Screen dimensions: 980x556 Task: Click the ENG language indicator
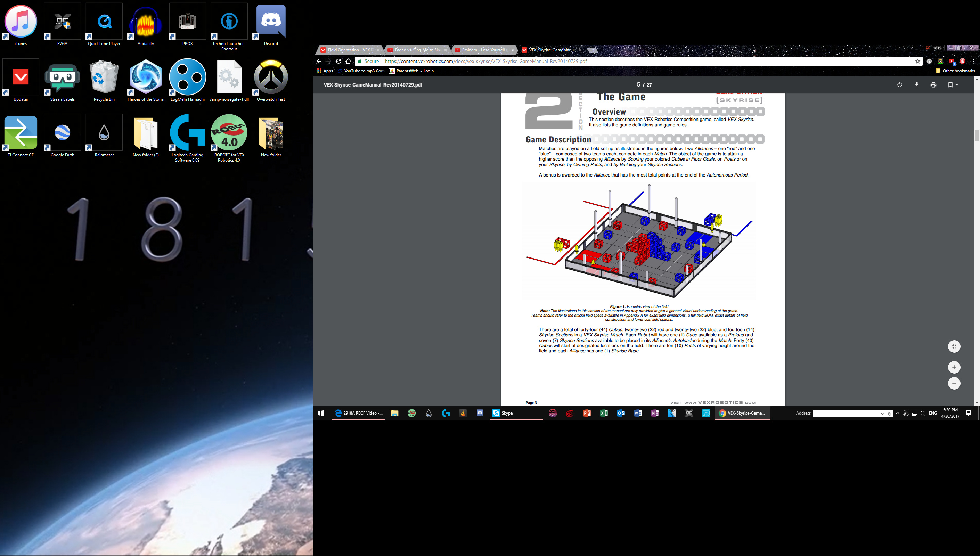933,413
